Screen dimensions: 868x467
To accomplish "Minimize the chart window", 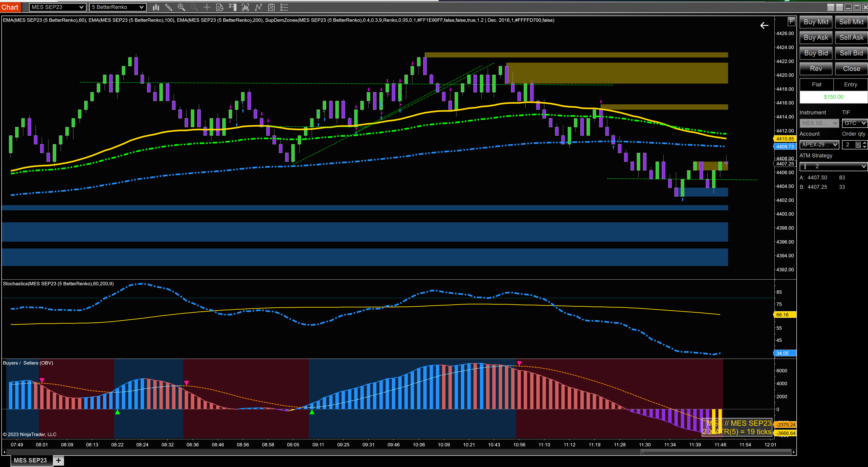I will click(848, 7).
